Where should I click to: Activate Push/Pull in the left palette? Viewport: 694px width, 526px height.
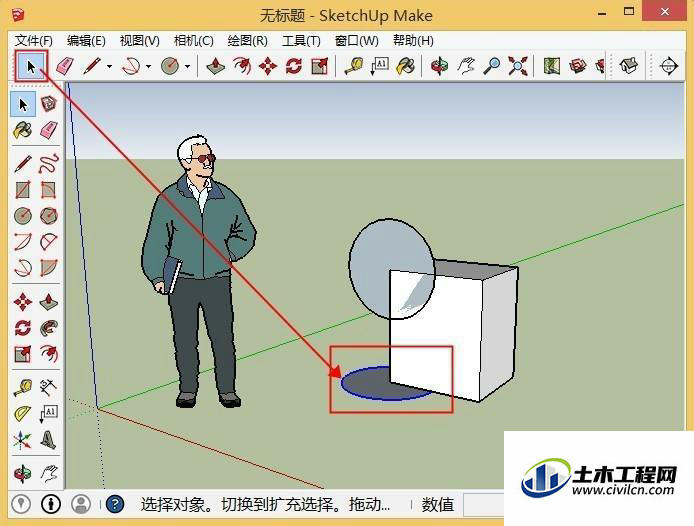[48, 302]
